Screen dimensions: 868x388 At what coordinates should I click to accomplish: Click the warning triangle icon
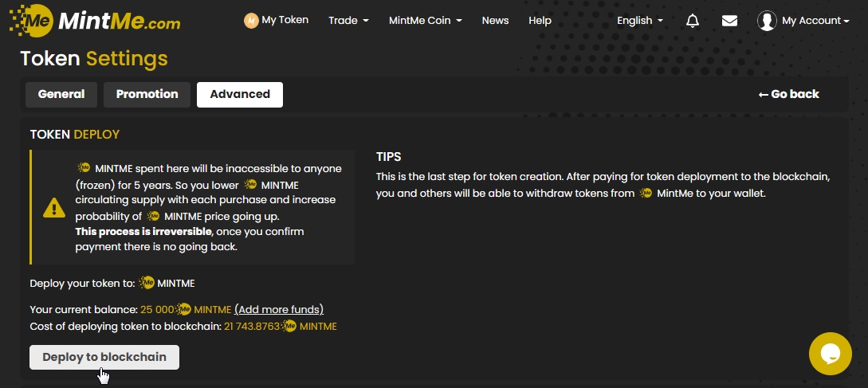click(54, 208)
